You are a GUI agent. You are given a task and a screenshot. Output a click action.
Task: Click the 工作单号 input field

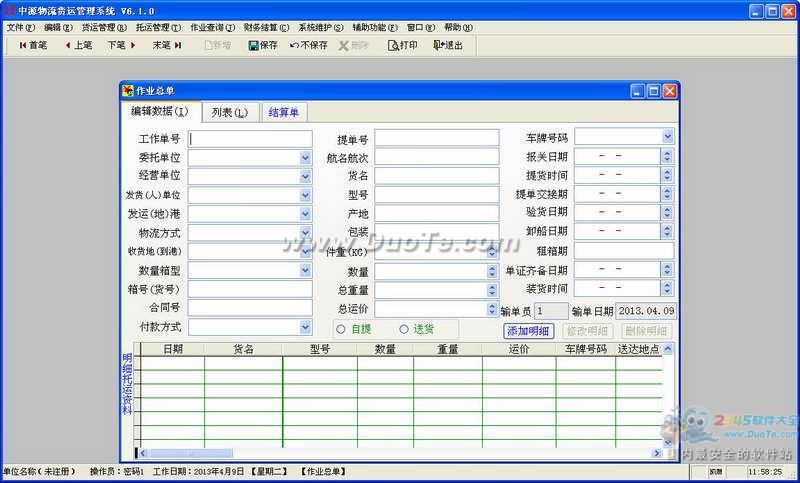[x=250, y=138]
